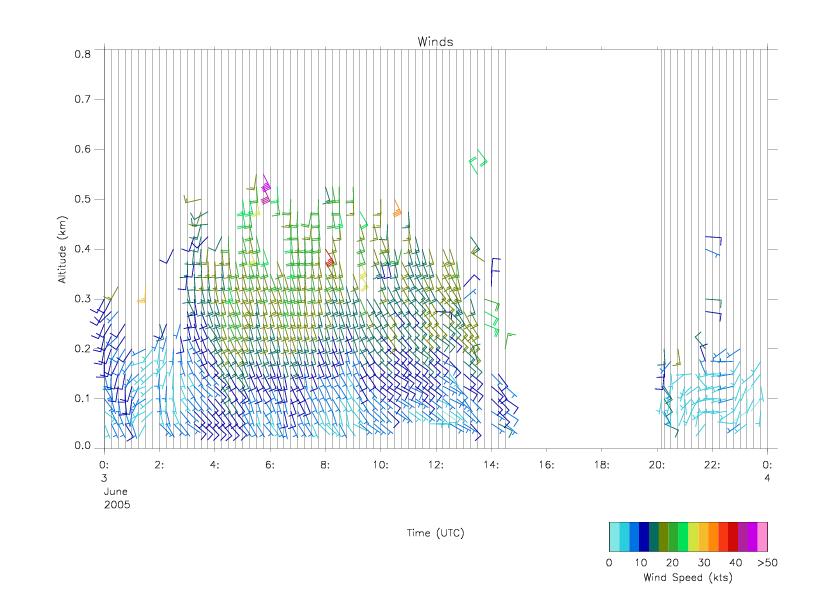Select the "18:" time tick label
827x611 pixels.
[x=602, y=465]
